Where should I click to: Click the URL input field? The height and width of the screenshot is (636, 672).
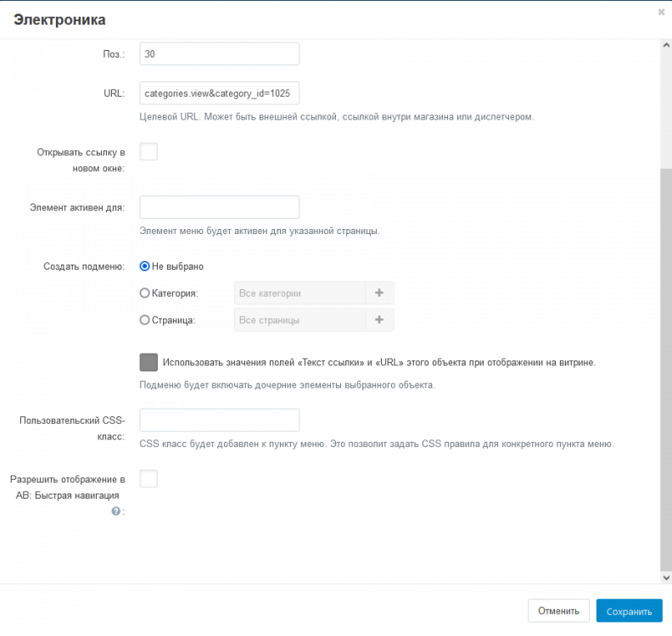pos(219,93)
